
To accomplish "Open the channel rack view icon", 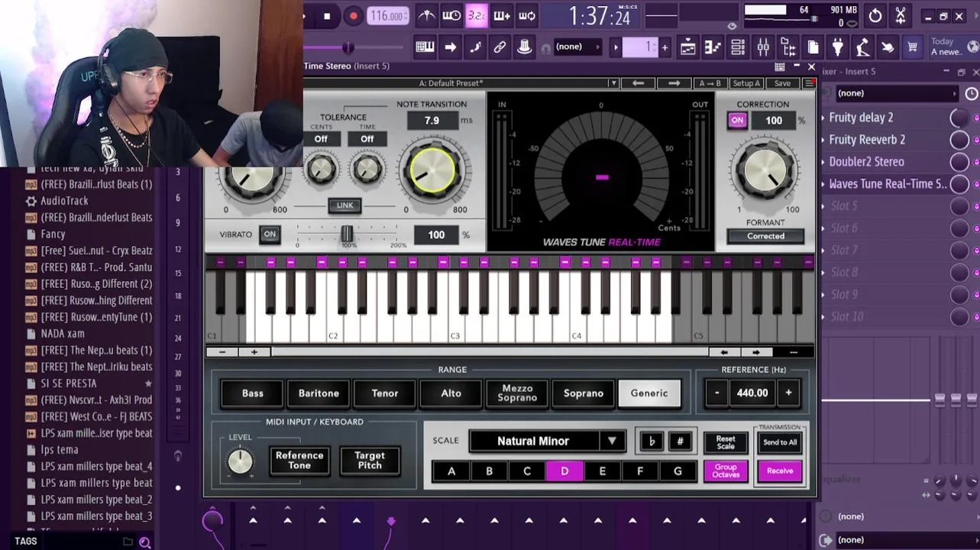I will point(738,47).
